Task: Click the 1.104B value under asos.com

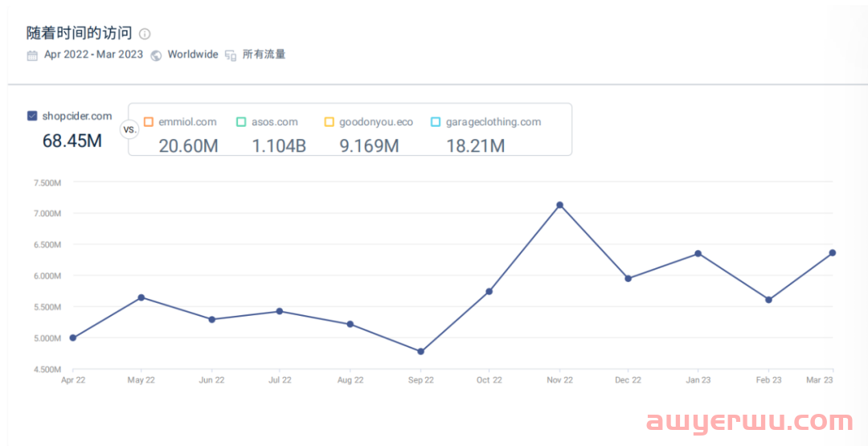Action: coord(278,146)
